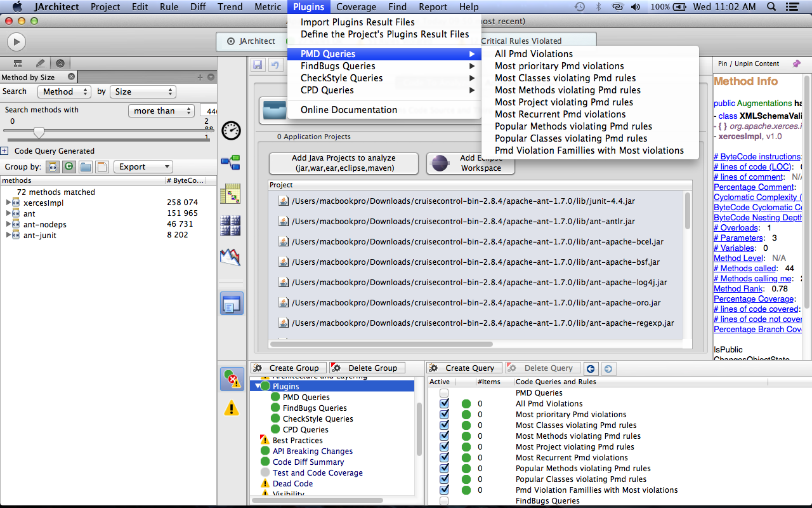The height and width of the screenshot is (508, 812).
Task: Click the project list horizontal scrollbar
Action: click(383, 344)
